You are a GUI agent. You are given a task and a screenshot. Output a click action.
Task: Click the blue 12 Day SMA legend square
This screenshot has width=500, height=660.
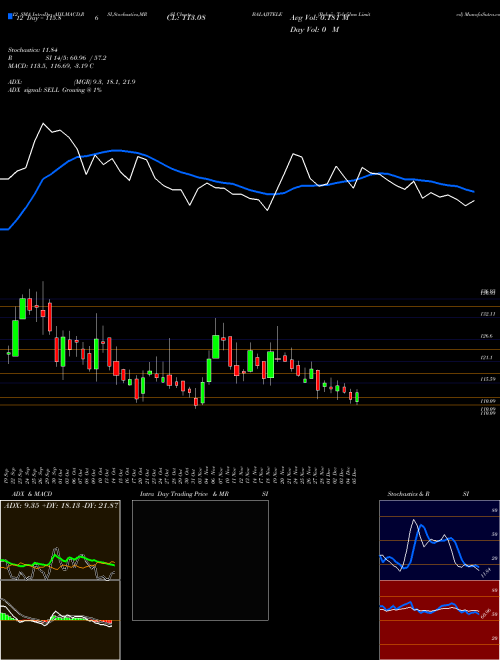(10, 16)
